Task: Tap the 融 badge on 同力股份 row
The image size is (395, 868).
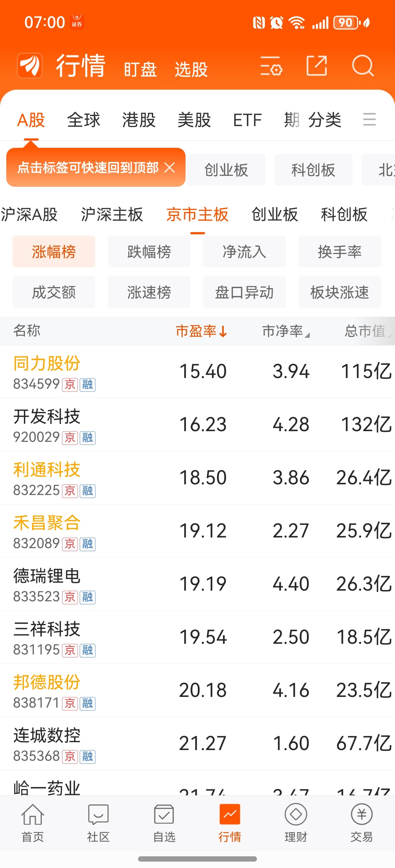Action: coord(88,384)
